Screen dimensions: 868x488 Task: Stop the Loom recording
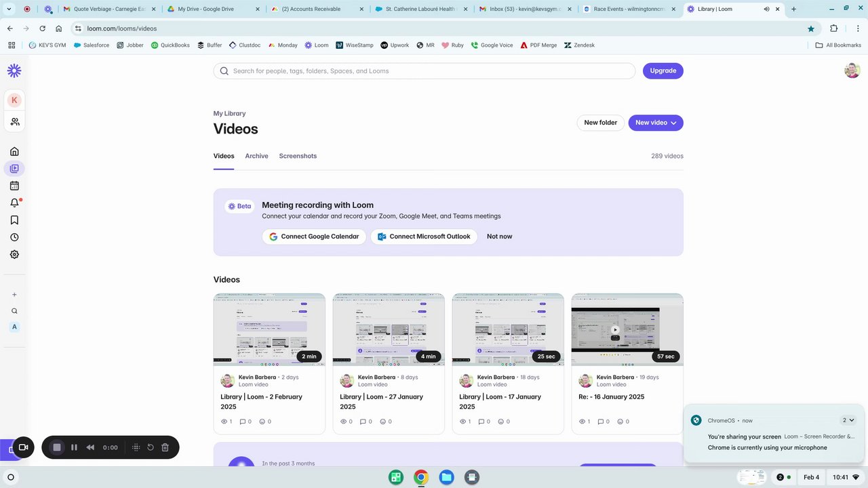57,447
